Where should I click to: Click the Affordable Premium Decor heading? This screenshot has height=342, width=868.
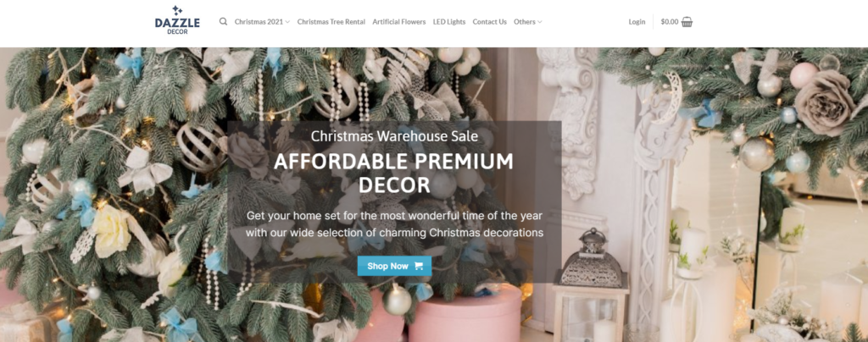point(393,173)
